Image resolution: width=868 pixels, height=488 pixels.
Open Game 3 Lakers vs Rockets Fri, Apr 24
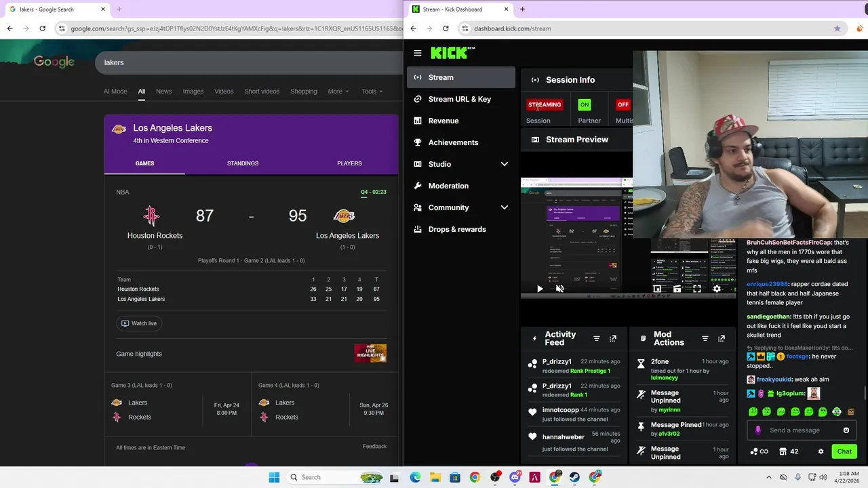[x=177, y=405]
